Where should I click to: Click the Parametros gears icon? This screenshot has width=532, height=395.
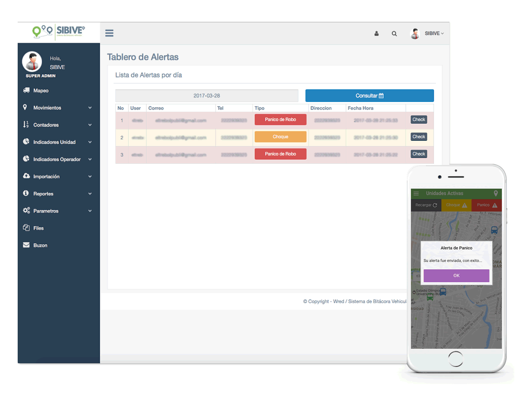coord(26,210)
